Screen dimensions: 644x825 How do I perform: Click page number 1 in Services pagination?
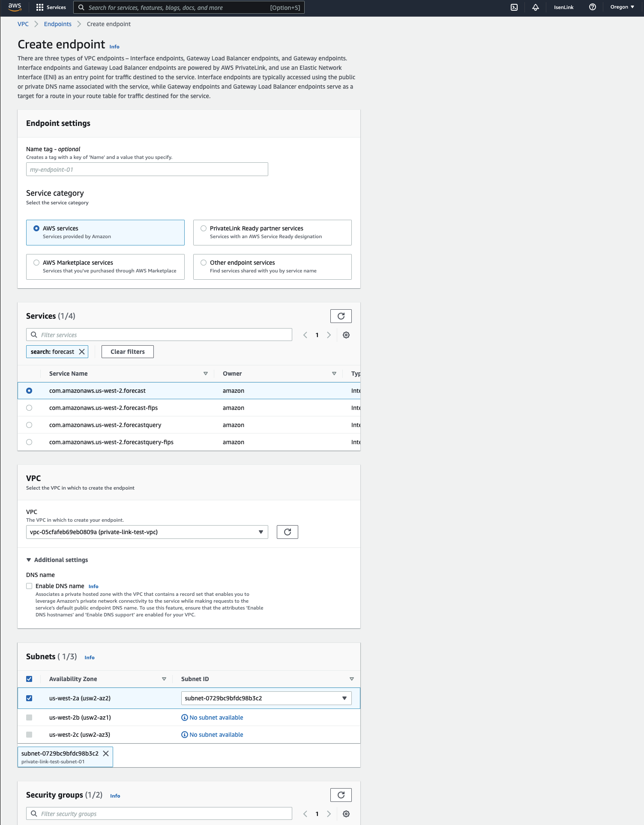pyautogui.click(x=317, y=335)
